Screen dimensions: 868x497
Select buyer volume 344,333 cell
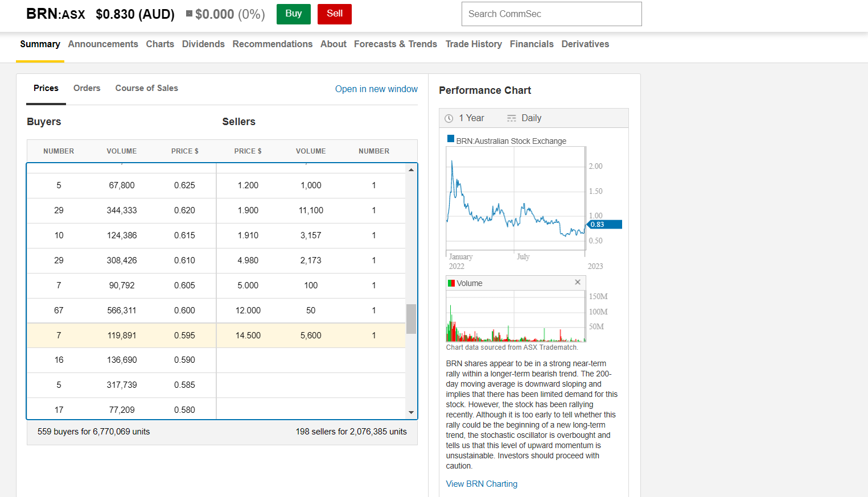122,210
